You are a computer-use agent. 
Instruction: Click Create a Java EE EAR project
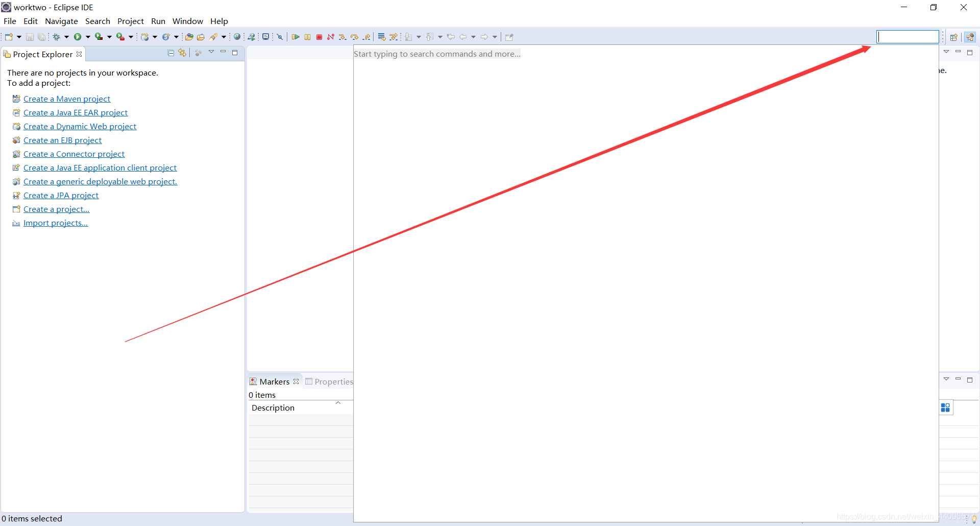point(76,112)
